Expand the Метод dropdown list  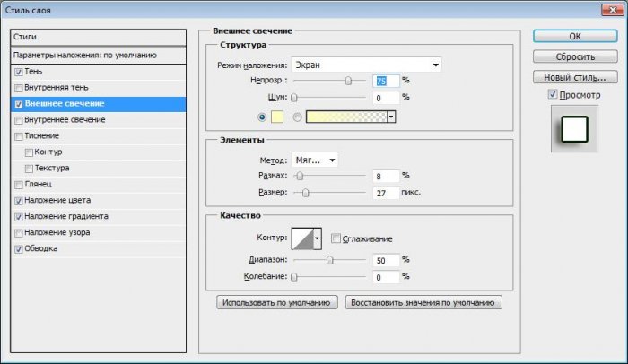pos(315,160)
